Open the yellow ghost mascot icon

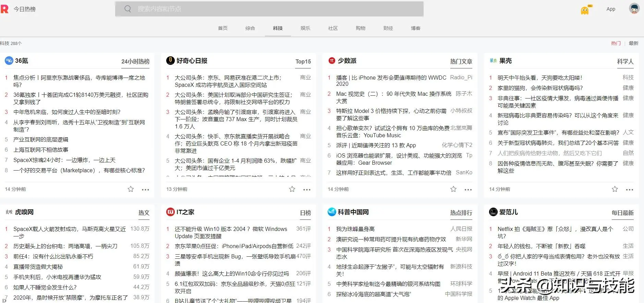(x=585, y=10)
